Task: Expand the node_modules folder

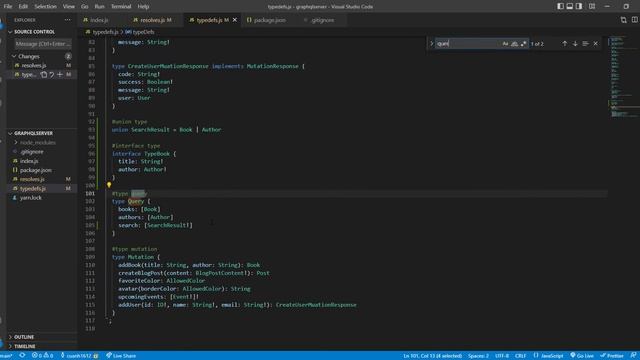Action: 38,142
